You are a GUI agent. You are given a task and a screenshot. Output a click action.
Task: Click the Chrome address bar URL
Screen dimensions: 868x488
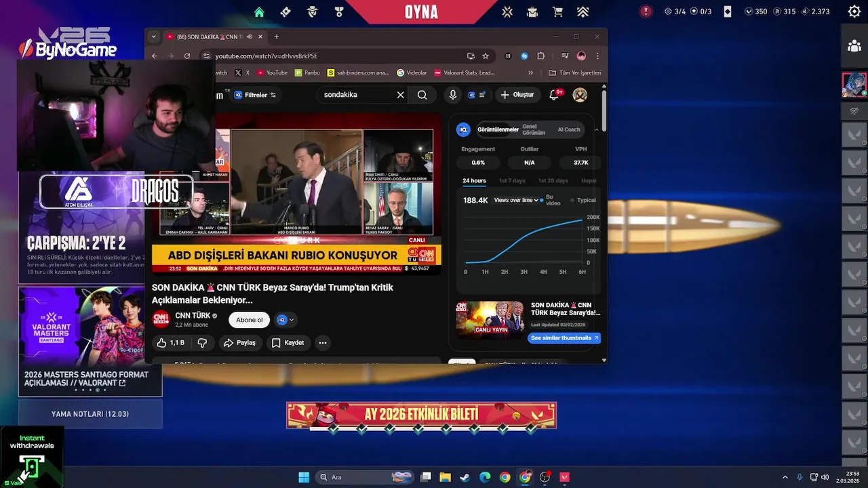tap(267, 56)
